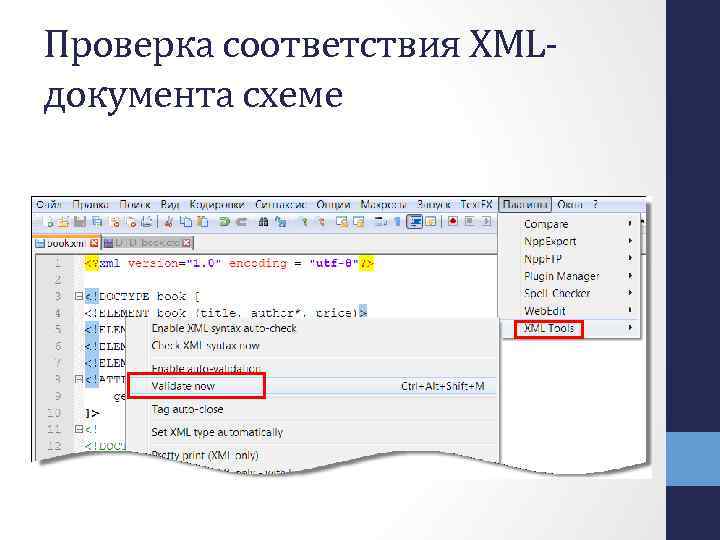This screenshot has height=540, width=720.
Task: Click the New file toolbar icon
Action: [50, 222]
